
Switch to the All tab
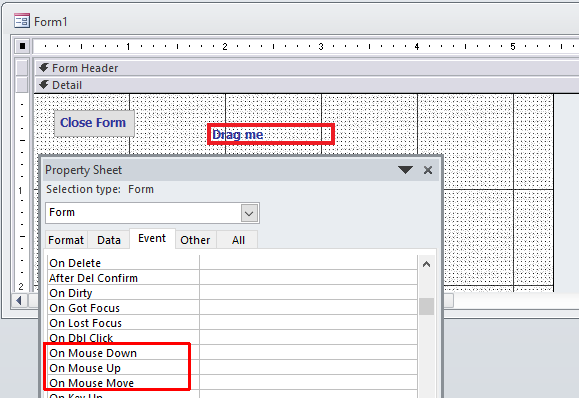tap(238, 240)
